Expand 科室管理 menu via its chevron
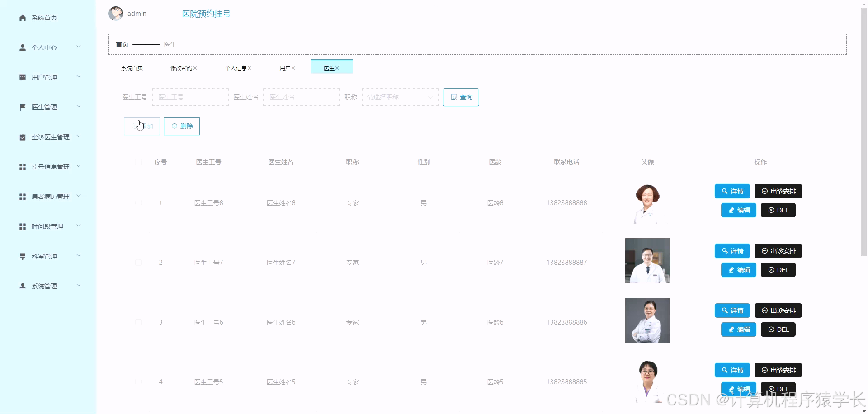The width and height of the screenshot is (868, 414). (x=79, y=256)
